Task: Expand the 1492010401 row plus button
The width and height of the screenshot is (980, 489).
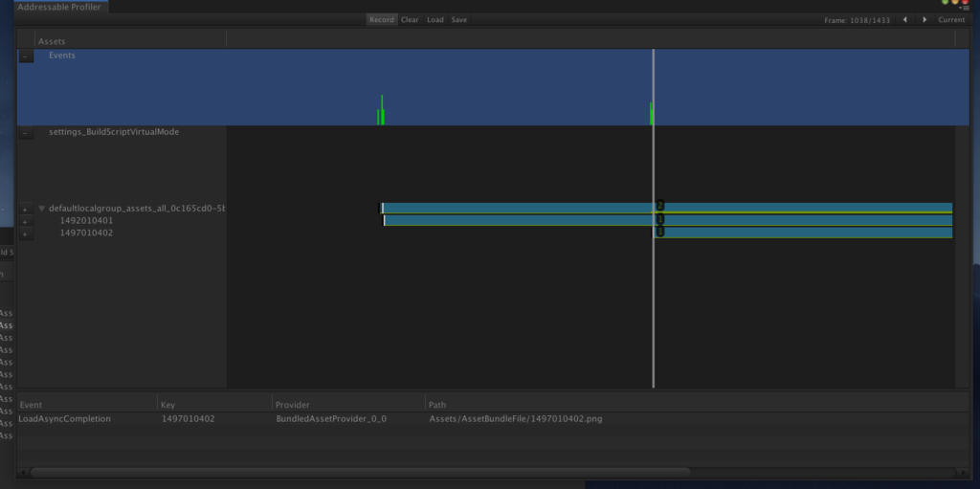Action: [25, 221]
